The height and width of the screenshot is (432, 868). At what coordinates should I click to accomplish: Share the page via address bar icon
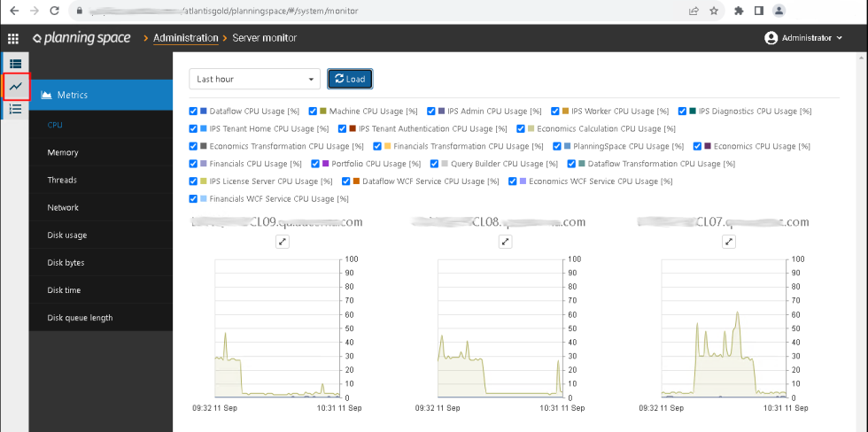point(694,11)
